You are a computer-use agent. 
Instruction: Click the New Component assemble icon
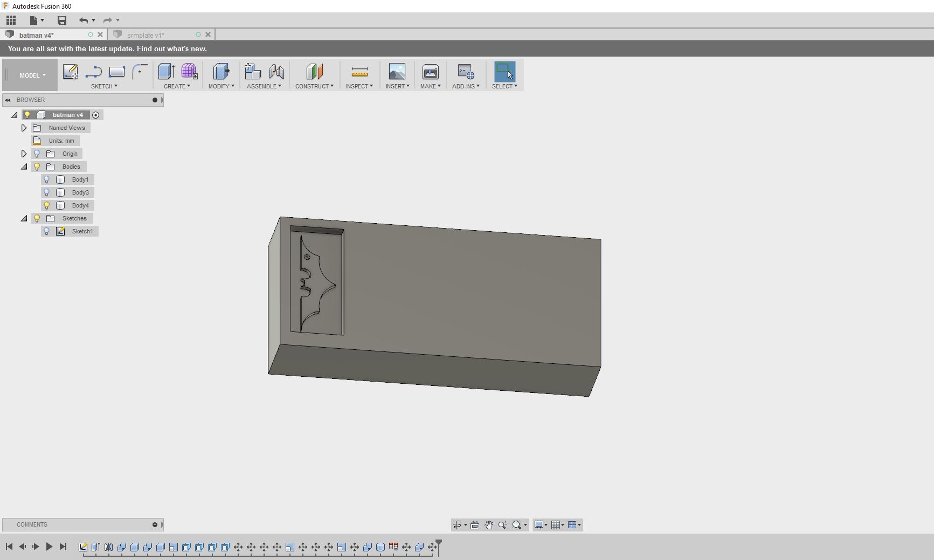[252, 72]
